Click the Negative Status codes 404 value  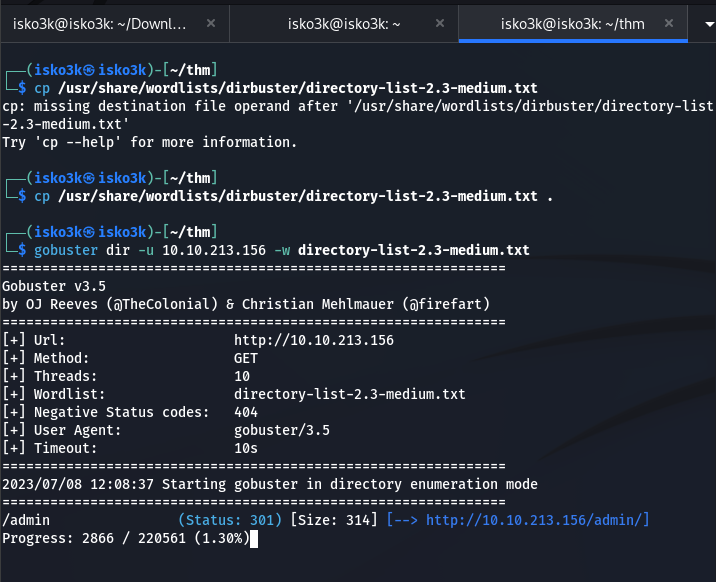click(x=245, y=412)
